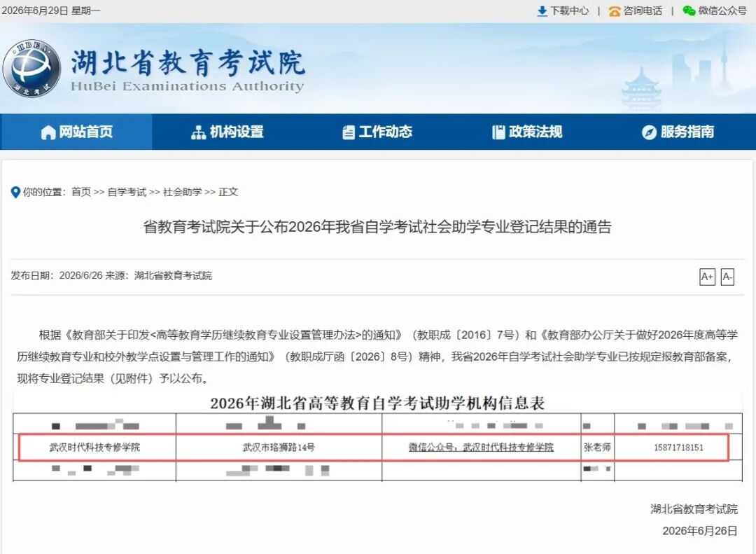This screenshot has width=756, height=554.
Task: Click table cell 武汉时代科技专修学院 in first column
Action: tap(95, 448)
